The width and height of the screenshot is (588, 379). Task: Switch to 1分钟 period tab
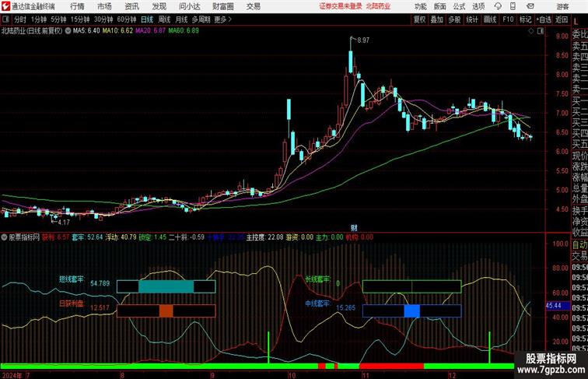pos(39,19)
